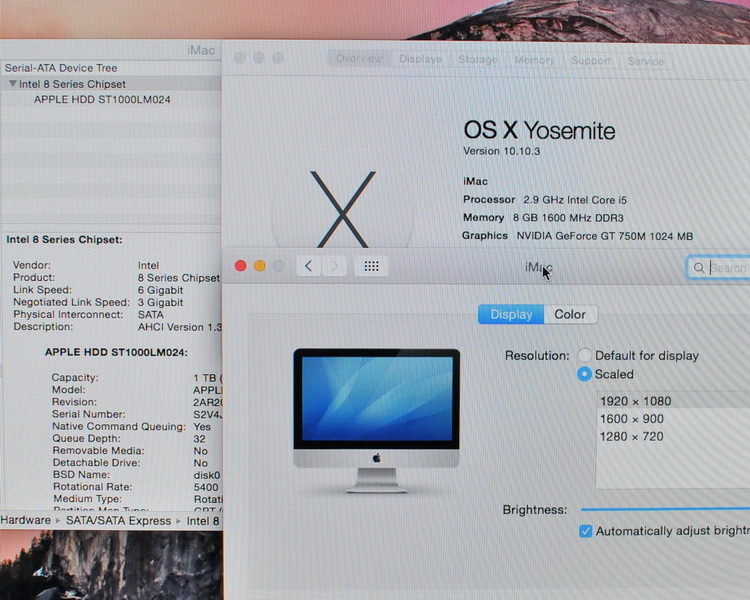Choose 1280 × 720 resolution
Screen dimensions: 750x600
[673, 436]
